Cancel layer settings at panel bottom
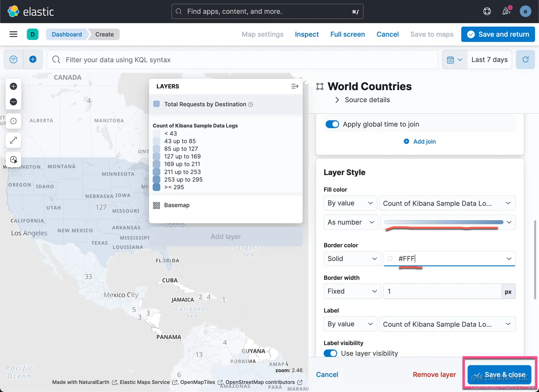Viewport: 539px width, 392px height. pos(327,375)
